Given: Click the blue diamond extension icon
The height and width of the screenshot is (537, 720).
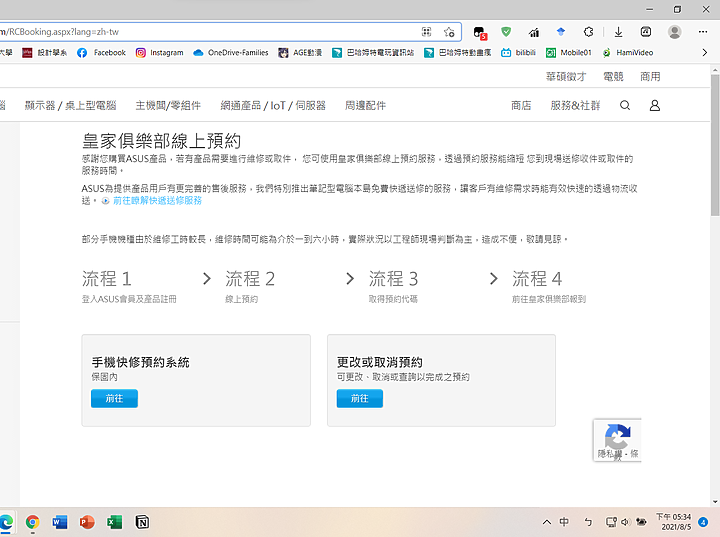Looking at the screenshot, I should click(x=561, y=32).
